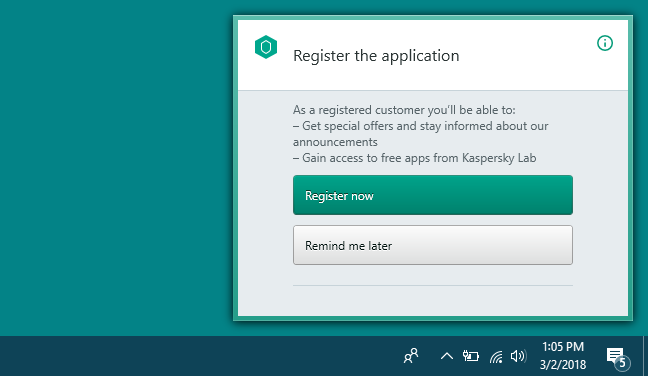Click the Show desktop strip on the taskbar

[645, 356]
